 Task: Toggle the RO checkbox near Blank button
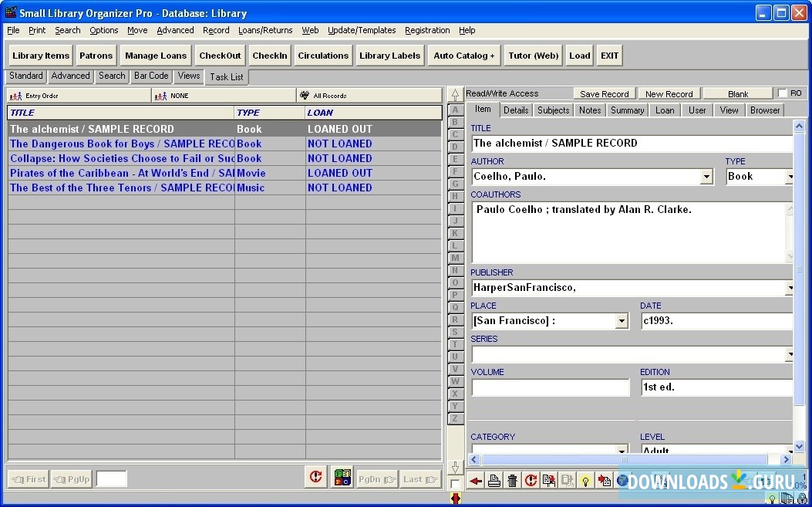[781, 92]
